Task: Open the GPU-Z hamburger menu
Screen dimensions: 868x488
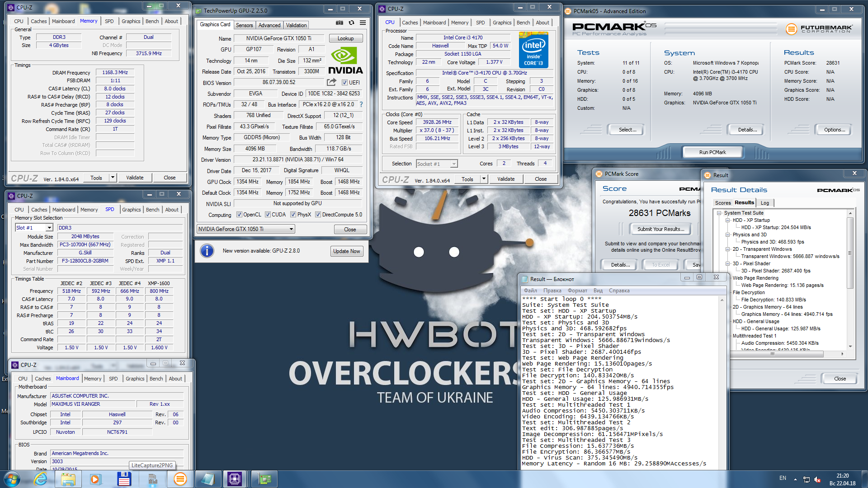Action: 363,23
